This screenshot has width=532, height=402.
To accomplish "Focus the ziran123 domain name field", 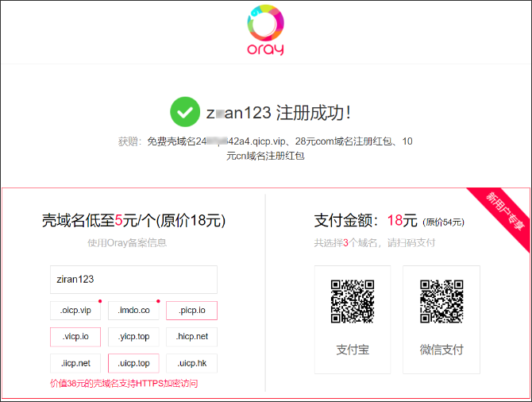I will click(133, 280).
